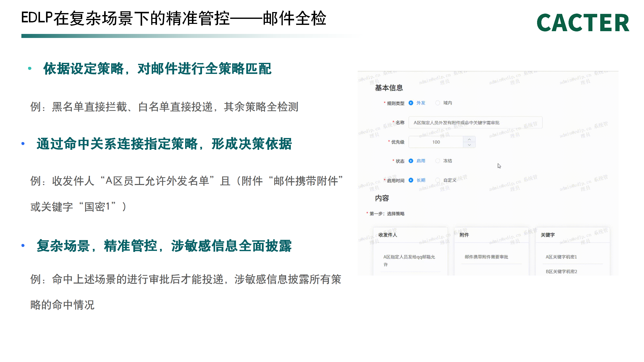Select the 自定义 enable time option
The width and height of the screenshot is (644, 362).
tap(438, 180)
